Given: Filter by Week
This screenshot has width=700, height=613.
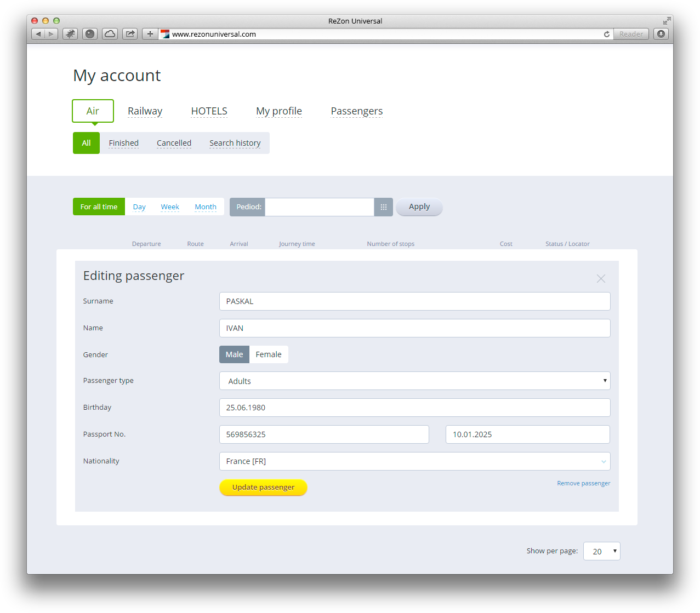Looking at the screenshot, I should [170, 207].
